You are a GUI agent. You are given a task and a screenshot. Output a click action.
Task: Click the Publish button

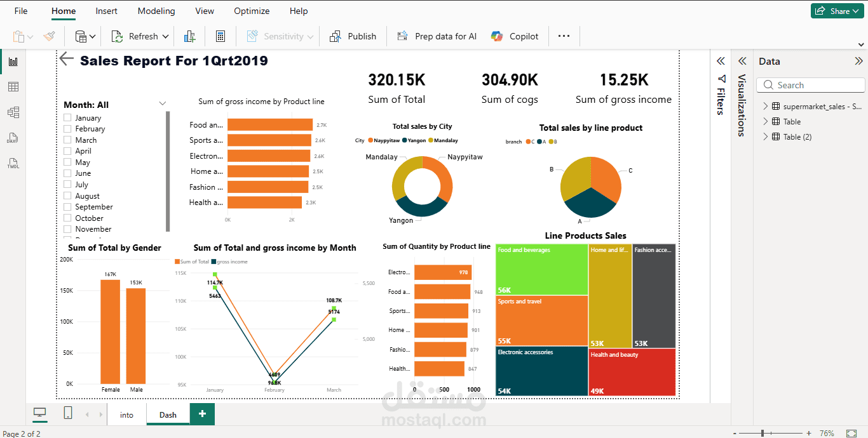pyautogui.click(x=353, y=36)
